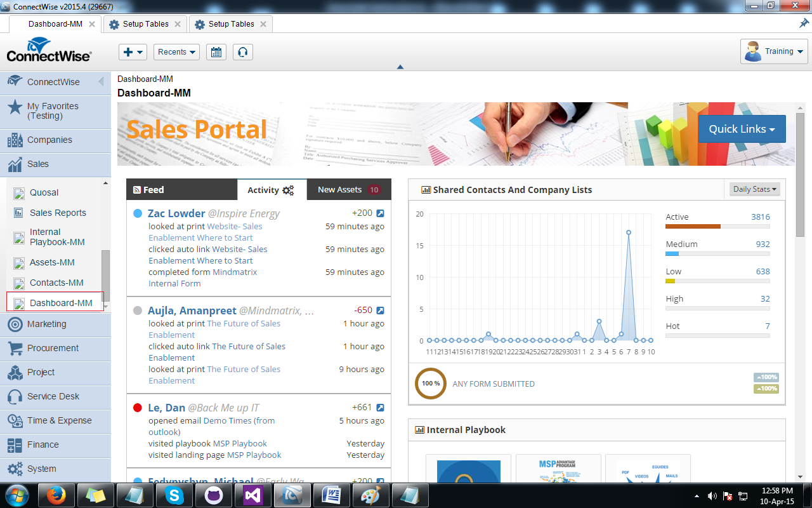
Task: Open the Mindmatrix Internal Form link
Action: [203, 277]
